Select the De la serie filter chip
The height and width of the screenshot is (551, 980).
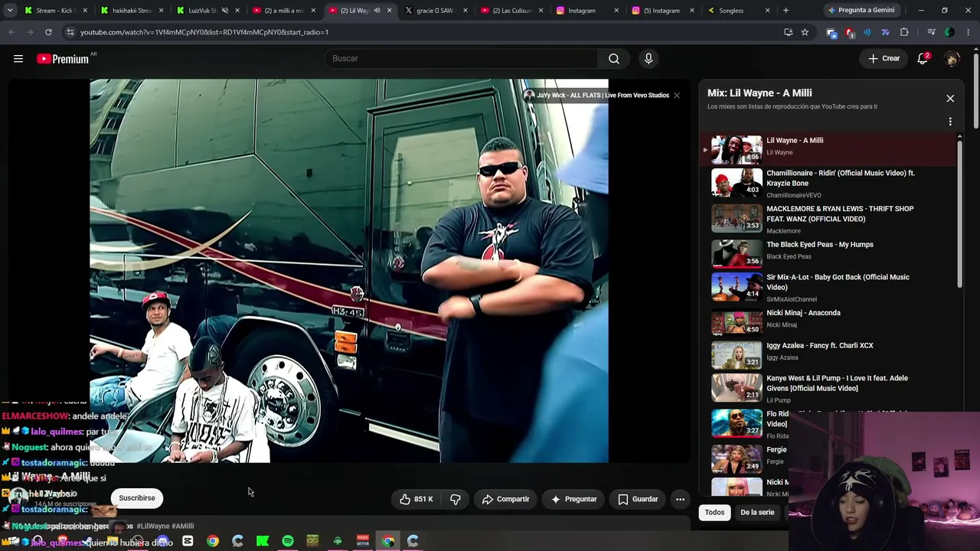coord(757,513)
